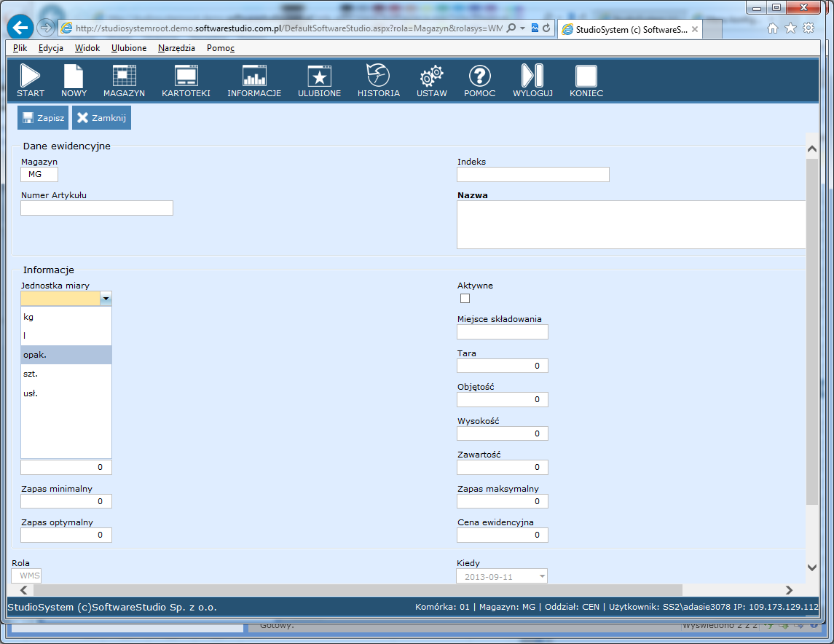
Task: Click the scroll down arrow
Action: click(811, 568)
